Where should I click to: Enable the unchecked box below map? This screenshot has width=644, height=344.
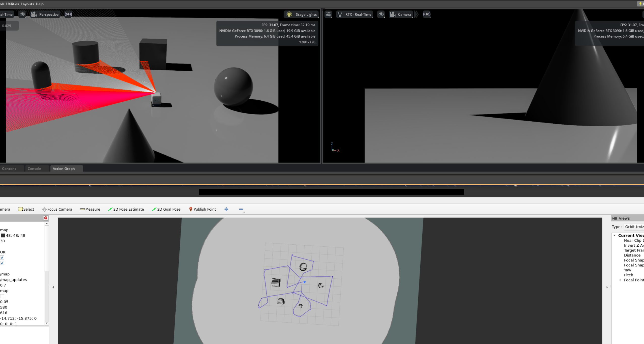[x=2, y=296]
